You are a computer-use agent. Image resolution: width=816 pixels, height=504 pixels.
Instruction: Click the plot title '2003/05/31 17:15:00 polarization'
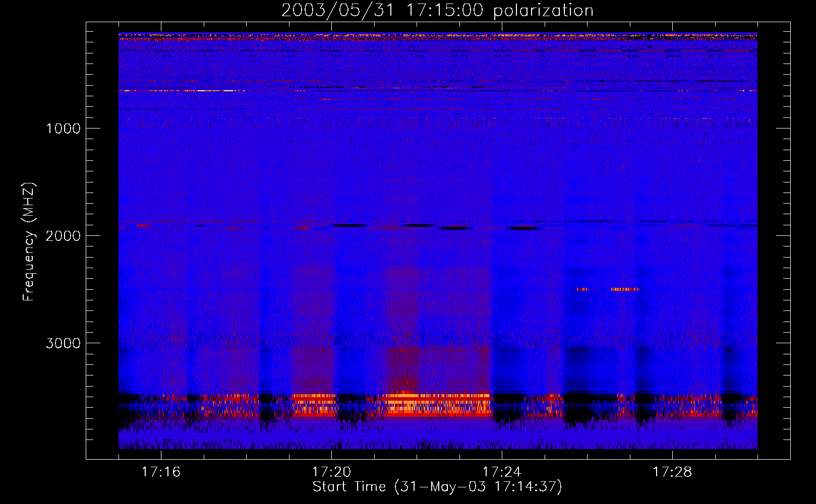point(437,11)
